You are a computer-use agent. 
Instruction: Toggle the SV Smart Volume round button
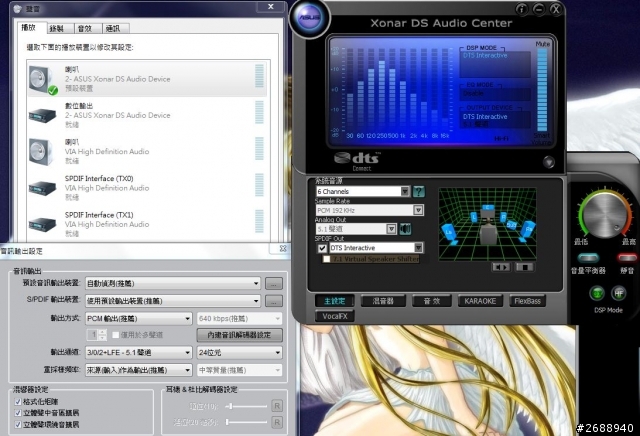597,293
